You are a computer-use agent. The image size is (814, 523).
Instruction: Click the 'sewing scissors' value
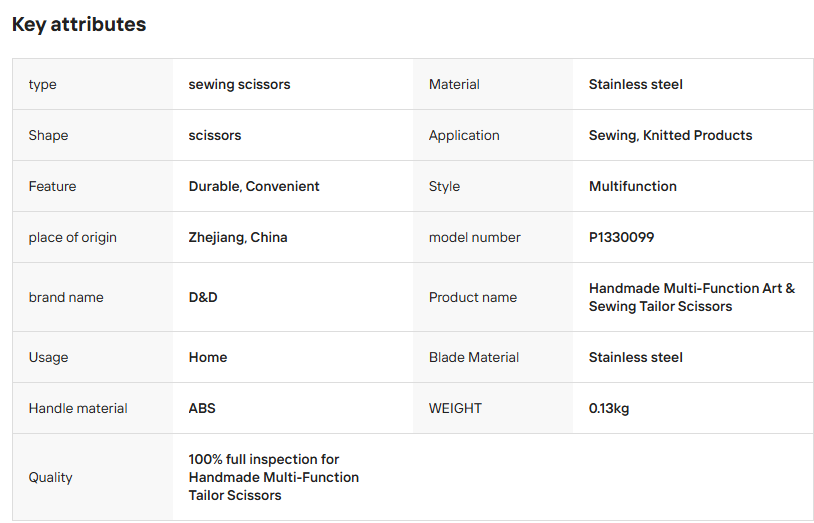click(239, 84)
